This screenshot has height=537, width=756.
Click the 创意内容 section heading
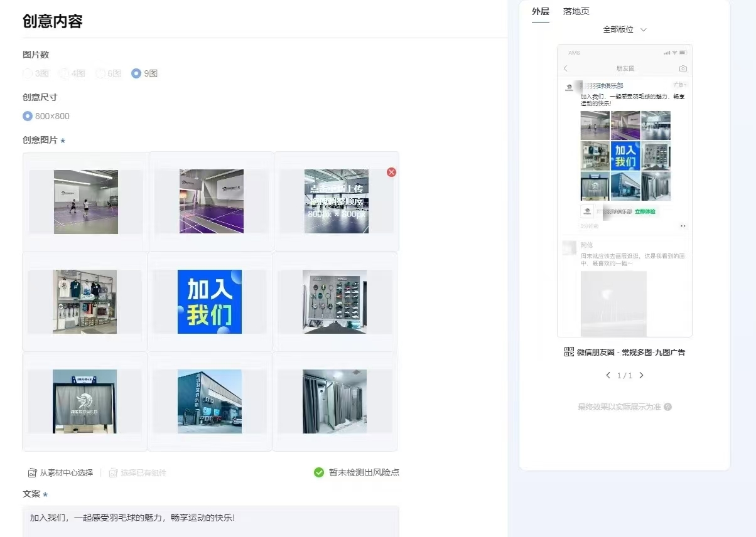click(x=53, y=21)
